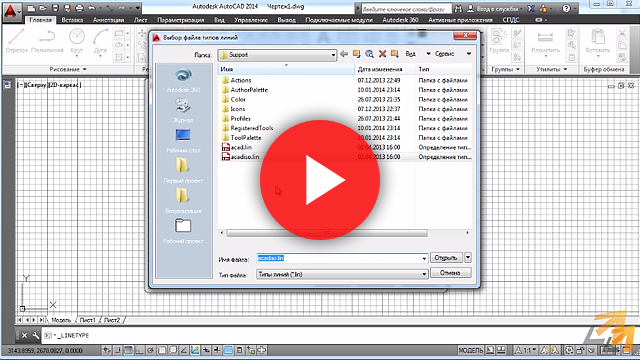Go back with the dialog arrow icon
The image size is (640, 360).
[344, 54]
